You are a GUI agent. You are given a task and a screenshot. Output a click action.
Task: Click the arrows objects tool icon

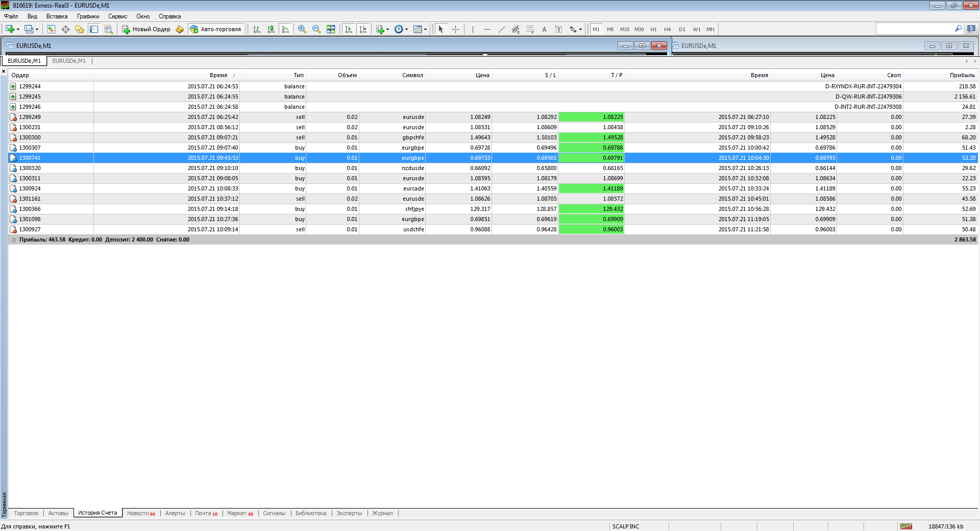[x=573, y=29]
